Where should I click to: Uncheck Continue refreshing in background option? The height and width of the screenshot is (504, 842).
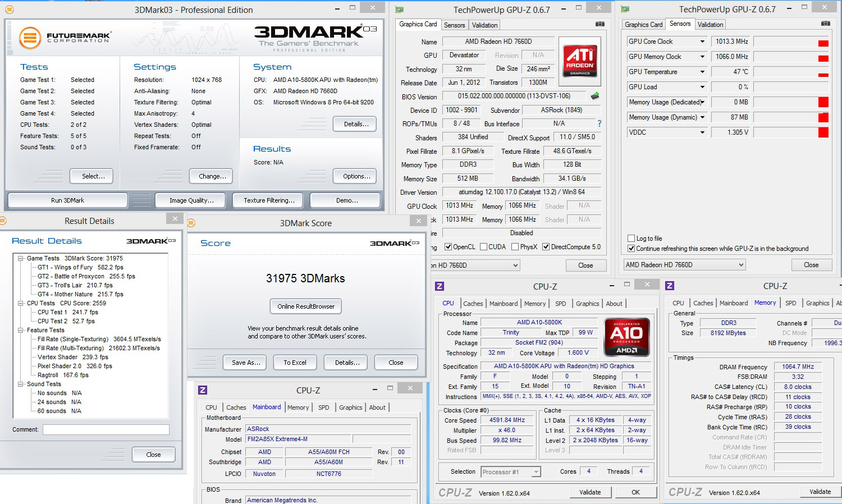(631, 249)
